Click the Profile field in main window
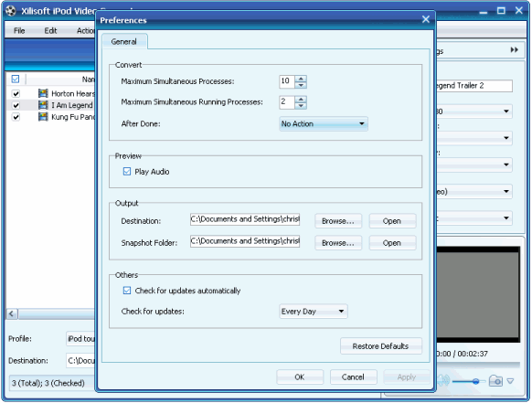 [x=80, y=338]
